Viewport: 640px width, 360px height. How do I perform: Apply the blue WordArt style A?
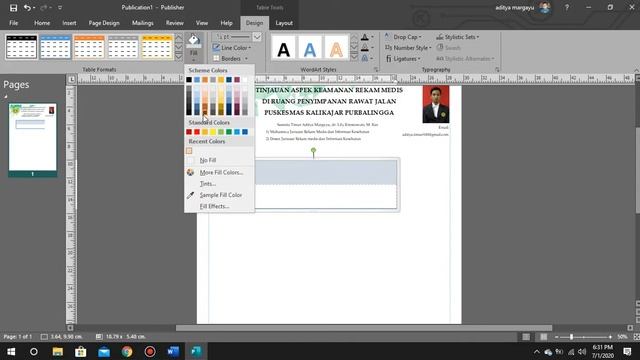pos(310,48)
